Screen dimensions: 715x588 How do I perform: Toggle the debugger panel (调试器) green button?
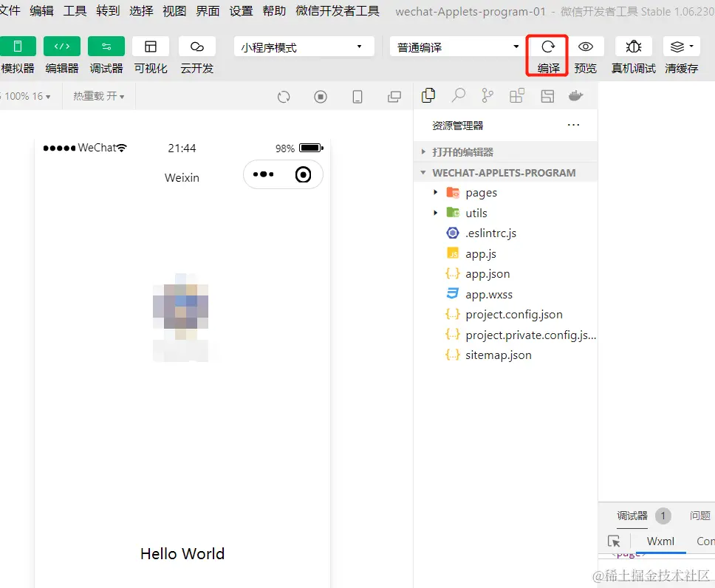coord(106,47)
